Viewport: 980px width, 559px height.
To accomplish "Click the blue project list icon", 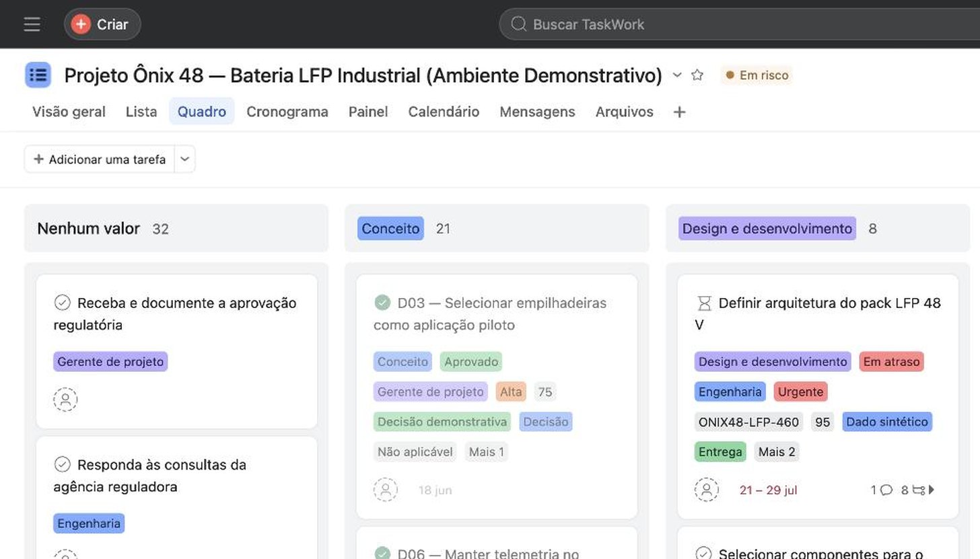I will 38,75.
